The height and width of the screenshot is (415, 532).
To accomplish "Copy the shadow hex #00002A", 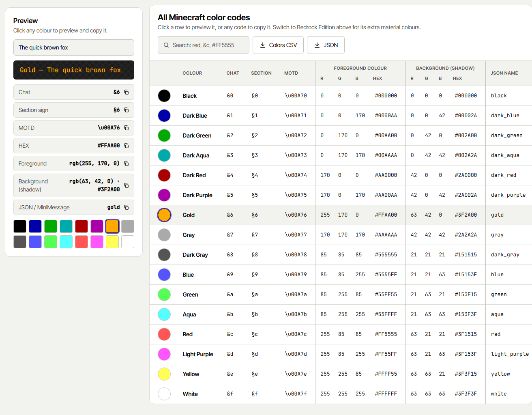I will pos(466,116).
